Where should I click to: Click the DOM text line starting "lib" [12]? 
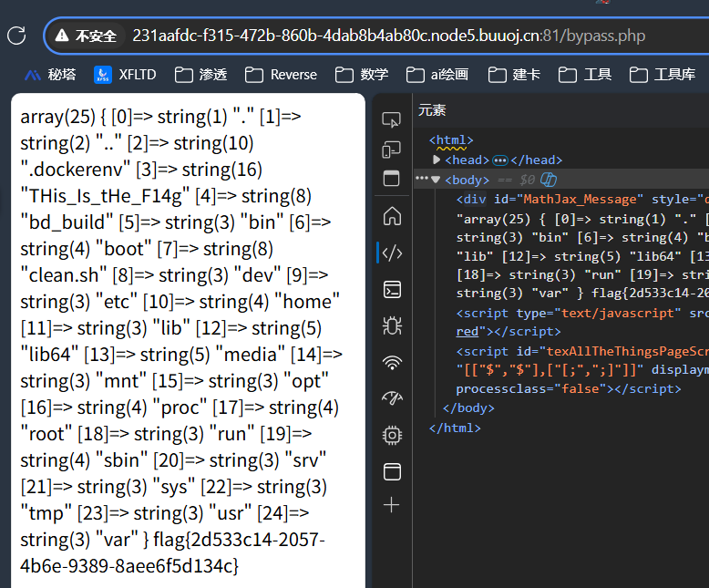582,256
